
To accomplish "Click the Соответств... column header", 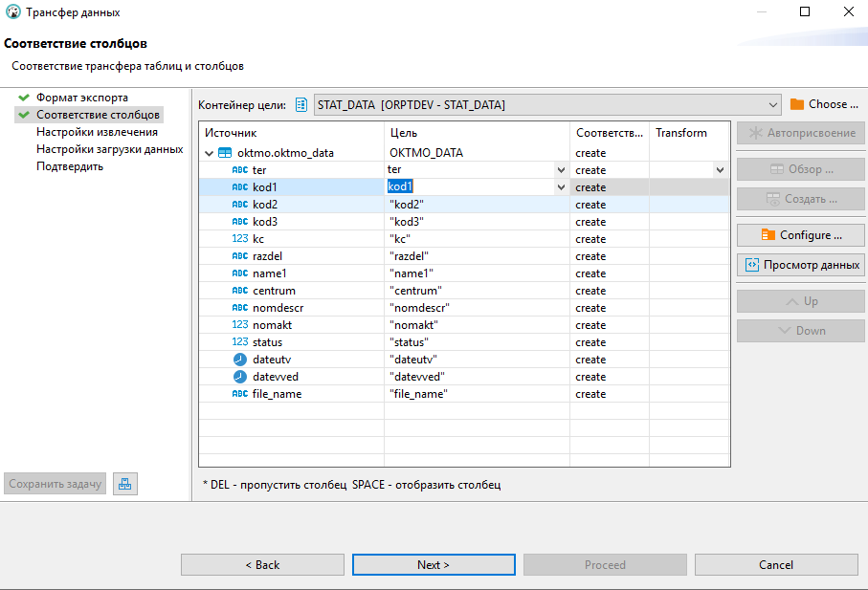I will coord(610,133).
